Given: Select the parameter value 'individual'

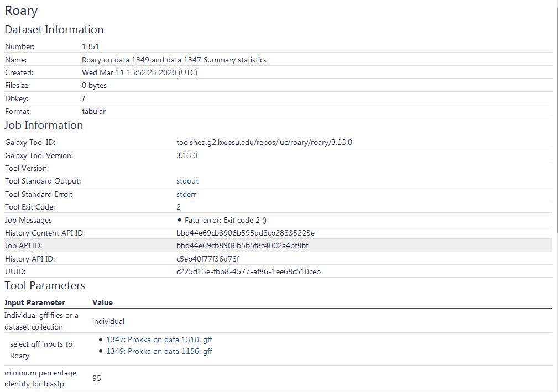Looking at the screenshot, I should click(108, 322).
